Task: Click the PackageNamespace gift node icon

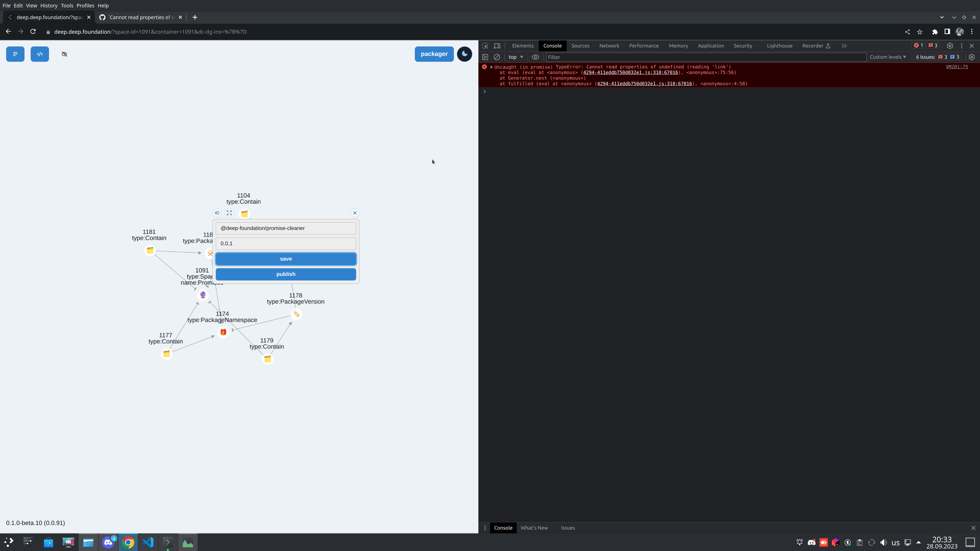Action: click(x=223, y=332)
